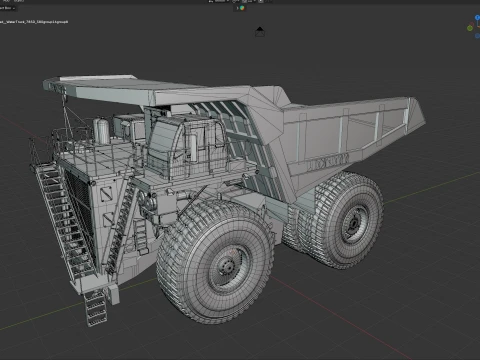The image size is (480, 360).
Task: Click the object name text overlay
Action: pyautogui.click(x=34, y=22)
